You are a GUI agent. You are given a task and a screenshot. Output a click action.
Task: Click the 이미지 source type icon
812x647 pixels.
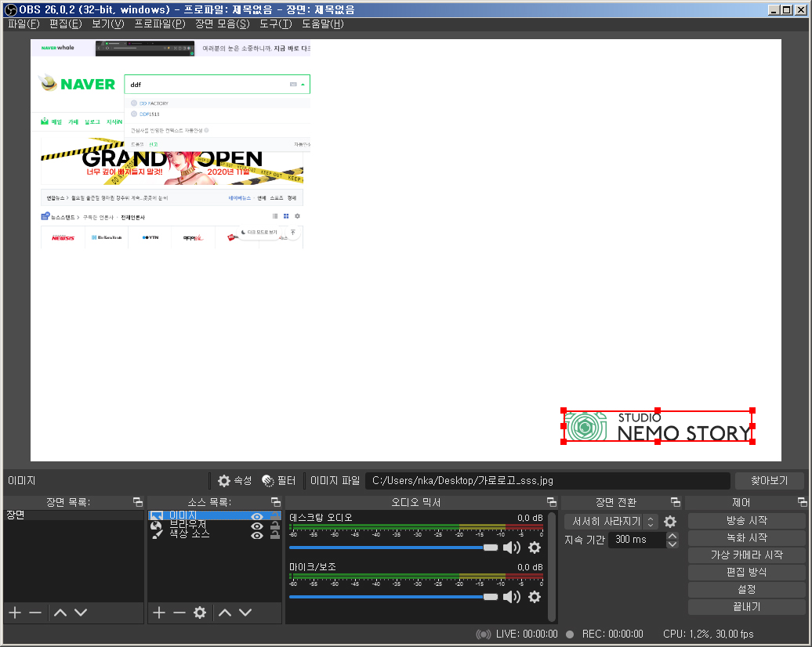[157, 515]
